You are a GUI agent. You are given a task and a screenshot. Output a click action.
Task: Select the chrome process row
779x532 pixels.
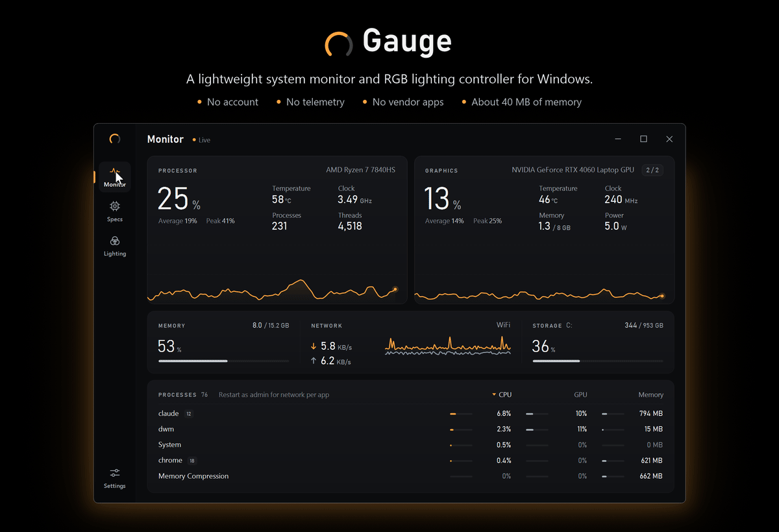point(410,460)
